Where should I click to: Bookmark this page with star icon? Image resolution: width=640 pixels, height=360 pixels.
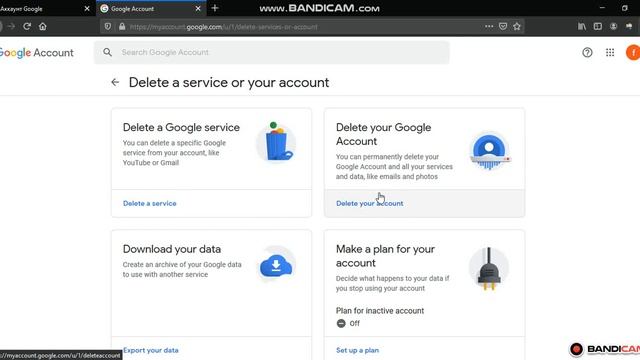[517, 27]
